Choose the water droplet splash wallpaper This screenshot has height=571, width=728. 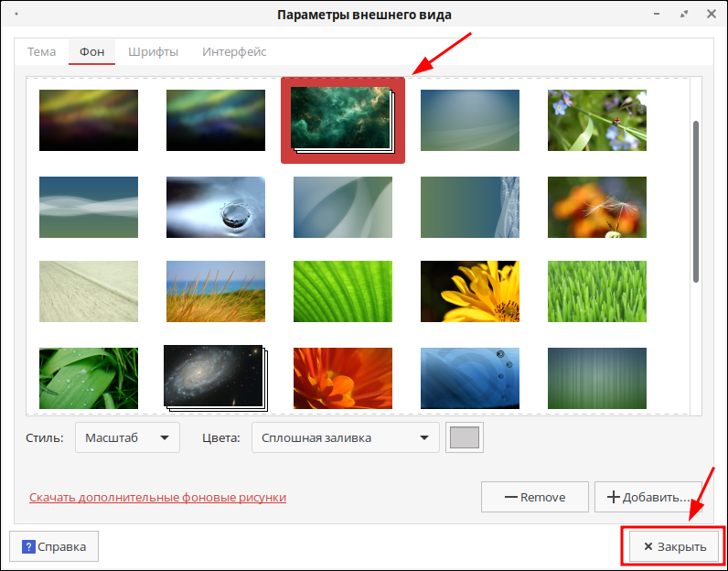coord(216,207)
